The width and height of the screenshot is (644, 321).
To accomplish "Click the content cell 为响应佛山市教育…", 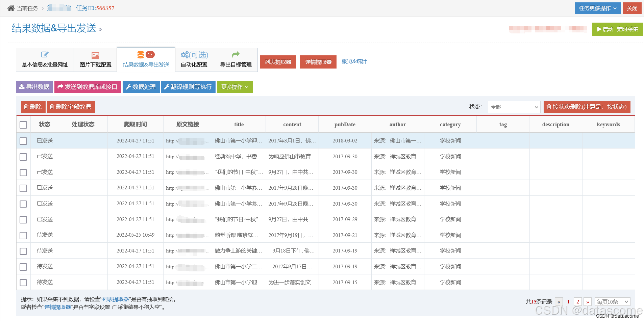I will coord(292,157).
